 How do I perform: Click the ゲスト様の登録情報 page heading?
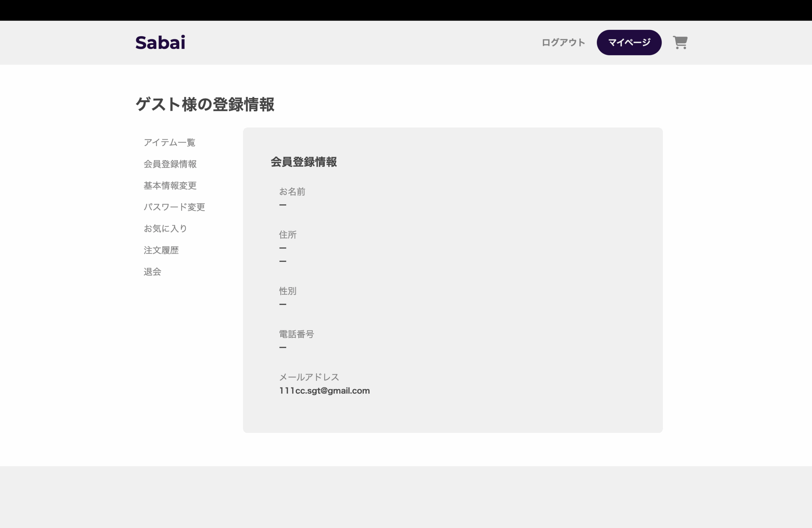point(205,104)
